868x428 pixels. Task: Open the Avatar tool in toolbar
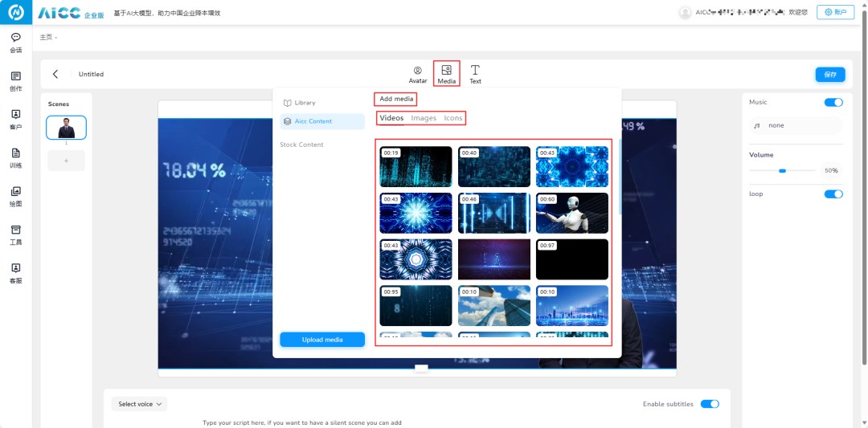pos(418,75)
